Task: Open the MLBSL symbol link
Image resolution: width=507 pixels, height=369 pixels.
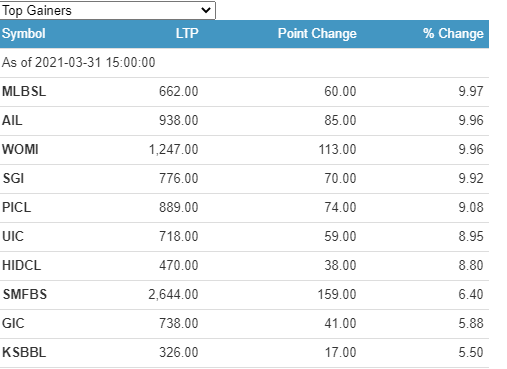Action: click(x=24, y=91)
